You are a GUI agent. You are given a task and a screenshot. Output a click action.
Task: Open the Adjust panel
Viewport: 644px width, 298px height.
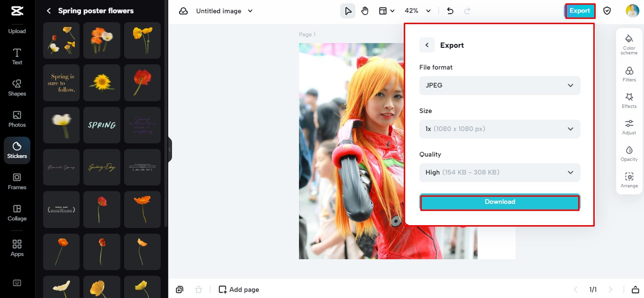point(629,127)
